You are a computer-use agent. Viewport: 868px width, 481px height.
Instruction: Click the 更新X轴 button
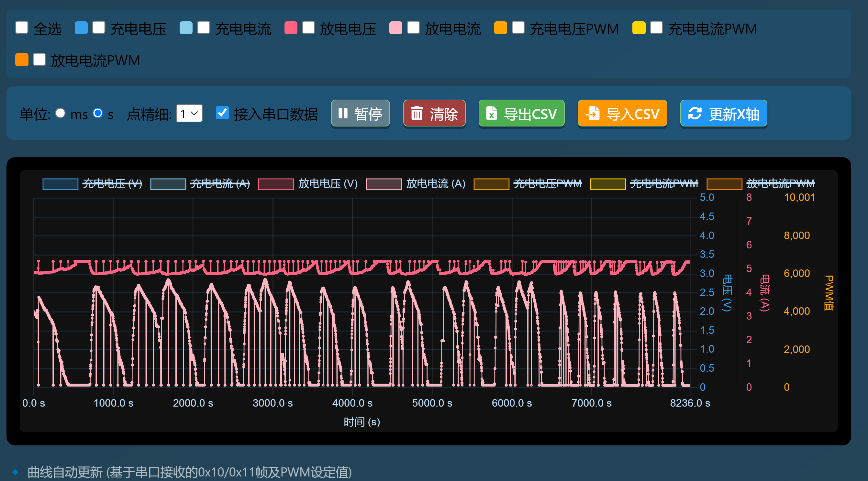click(x=723, y=113)
